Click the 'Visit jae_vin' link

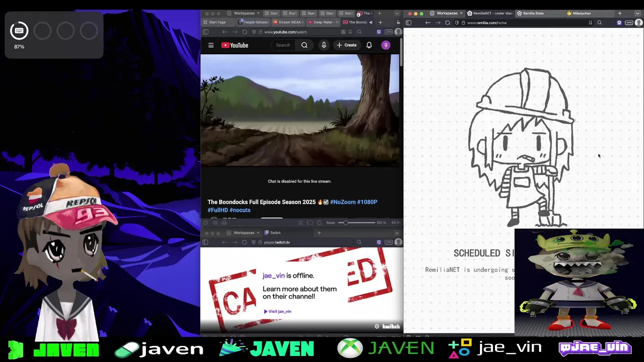coord(278,311)
